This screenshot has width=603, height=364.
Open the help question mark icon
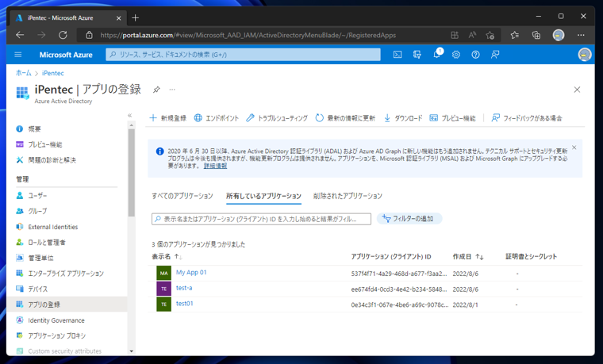coord(475,55)
